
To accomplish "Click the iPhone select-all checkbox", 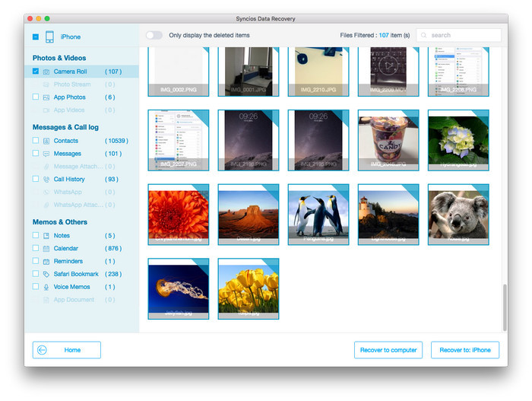I will [36, 37].
